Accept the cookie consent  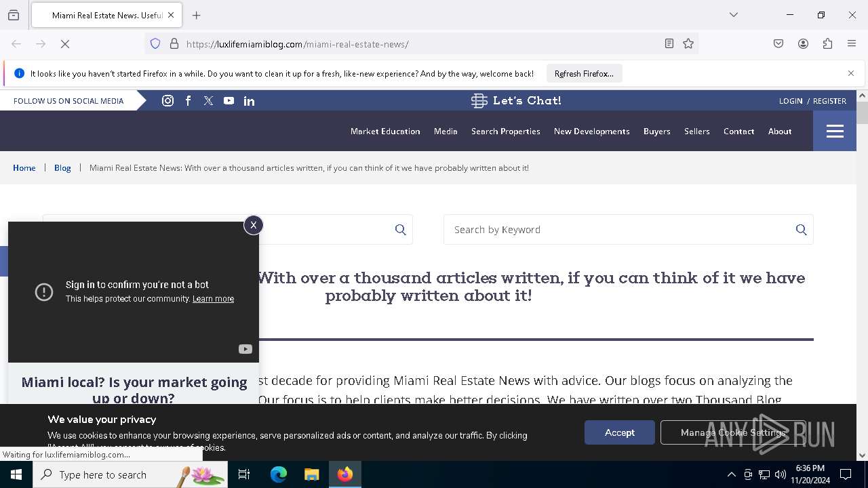point(620,432)
